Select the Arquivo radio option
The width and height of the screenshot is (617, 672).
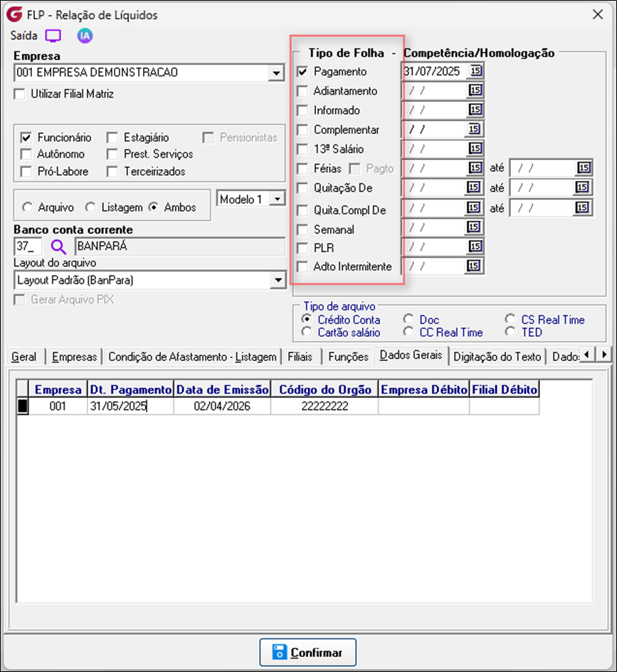28,207
